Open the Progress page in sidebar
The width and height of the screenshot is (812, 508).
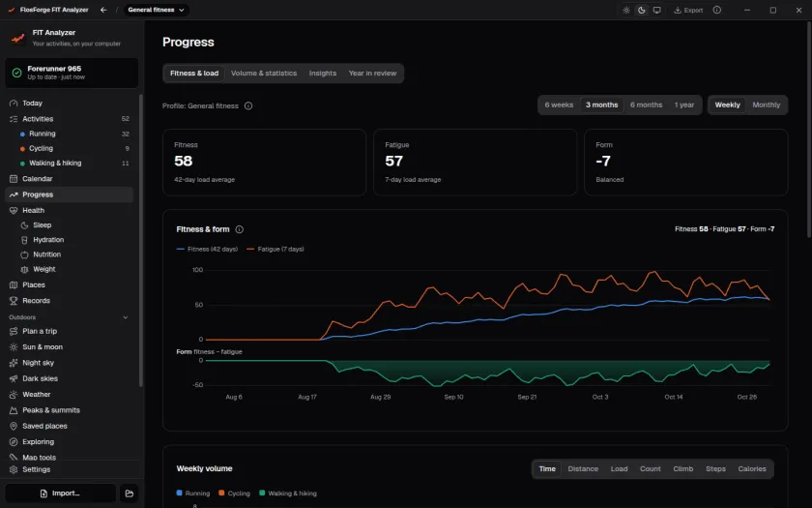pos(69,194)
